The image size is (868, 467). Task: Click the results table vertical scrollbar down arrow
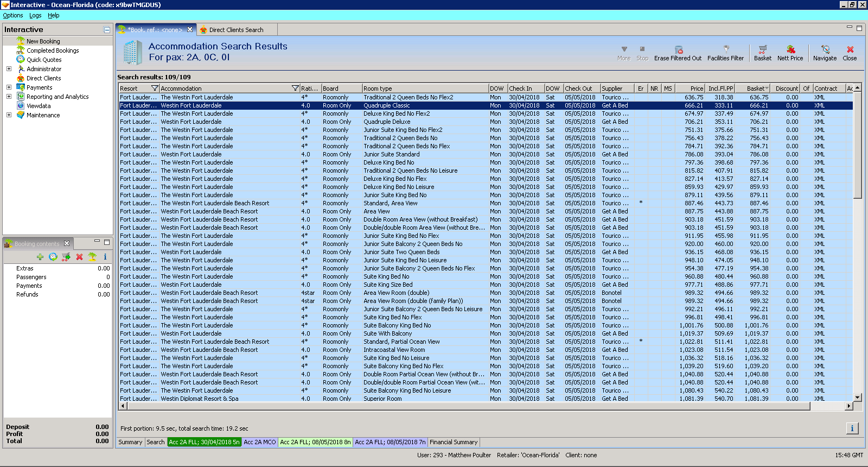click(858, 397)
